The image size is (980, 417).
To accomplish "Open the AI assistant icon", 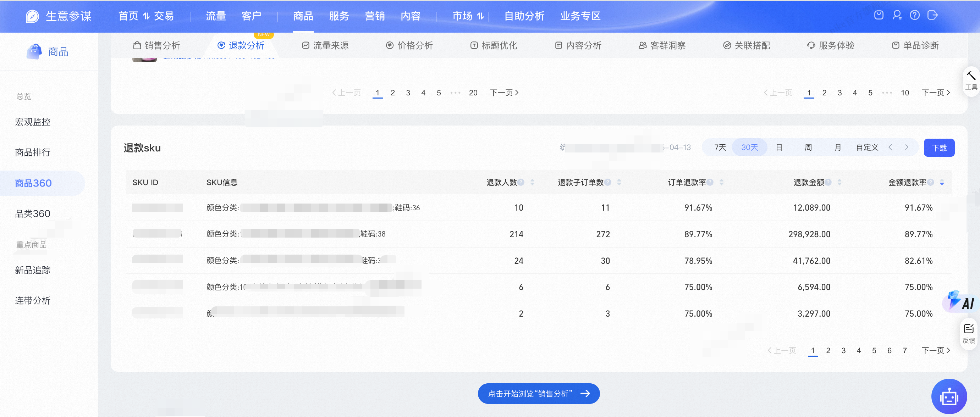I will click(x=961, y=301).
